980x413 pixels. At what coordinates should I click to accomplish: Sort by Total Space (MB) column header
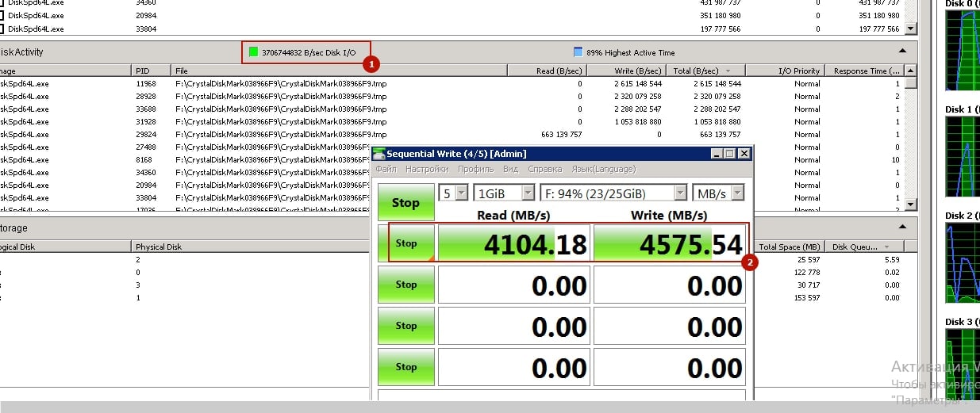point(791,247)
